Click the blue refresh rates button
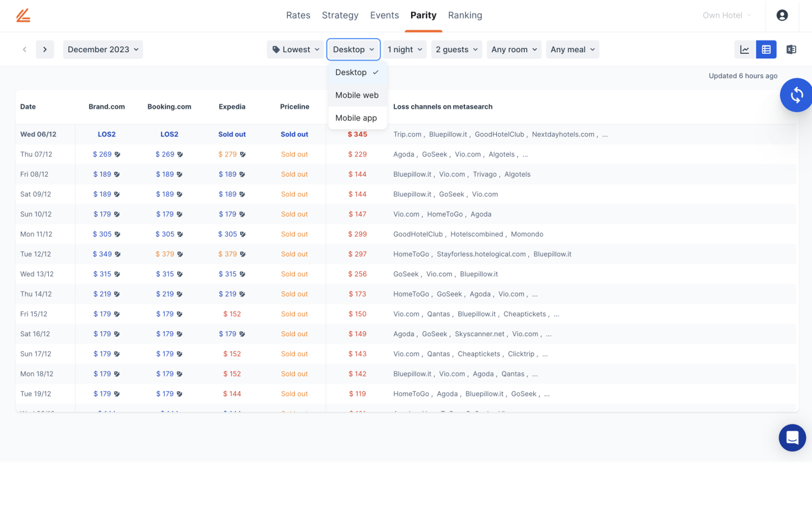The image size is (812, 508). [796, 95]
